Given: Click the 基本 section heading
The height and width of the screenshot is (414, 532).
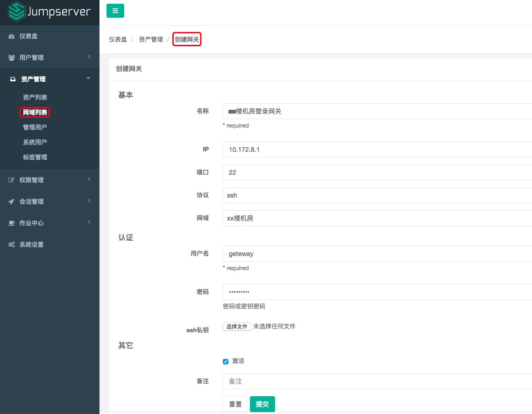Looking at the screenshot, I should (126, 95).
